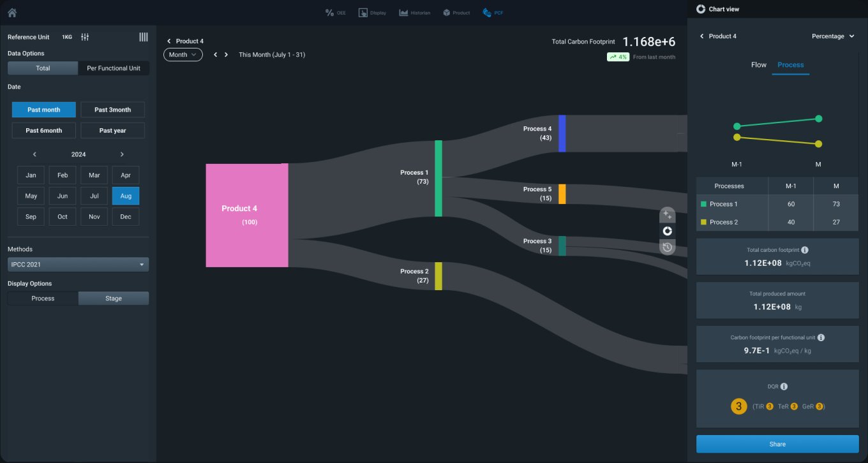
Task: Select Jan in the month grid
Action: pyautogui.click(x=31, y=175)
